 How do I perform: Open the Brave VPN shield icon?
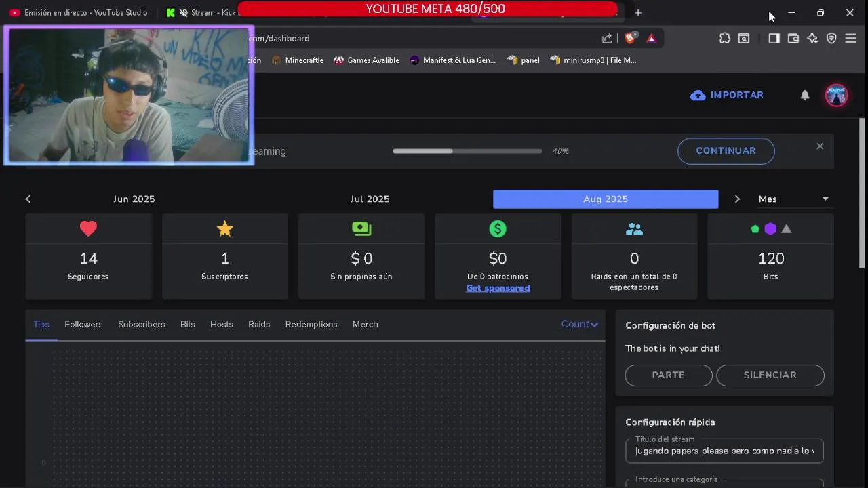(831, 39)
